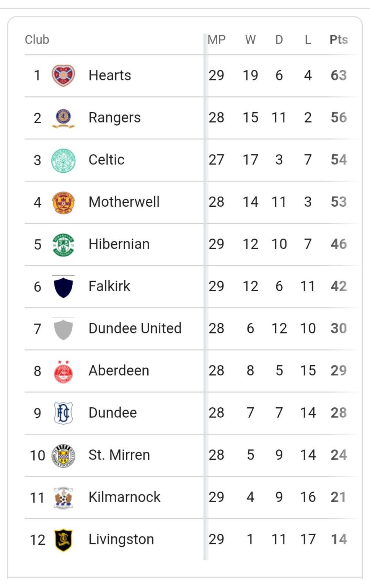Image resolution: width=370 pixels, height=588 pixels.
Task: Sort the table by the Pts column
Action: click(x=338, y=39)
